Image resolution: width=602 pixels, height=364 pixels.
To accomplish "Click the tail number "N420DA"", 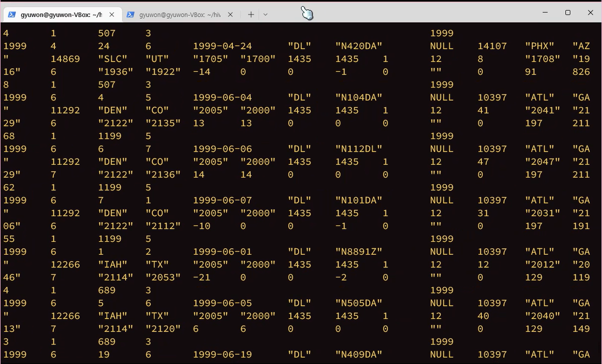I will pyautogui.click(x=358, y=46).
